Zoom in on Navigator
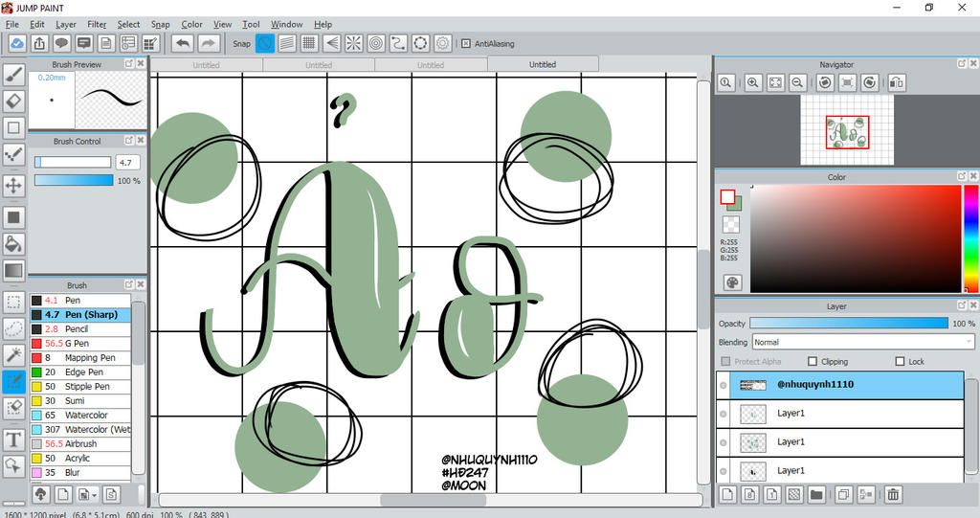The image size is (980, 518). (753, 82)
